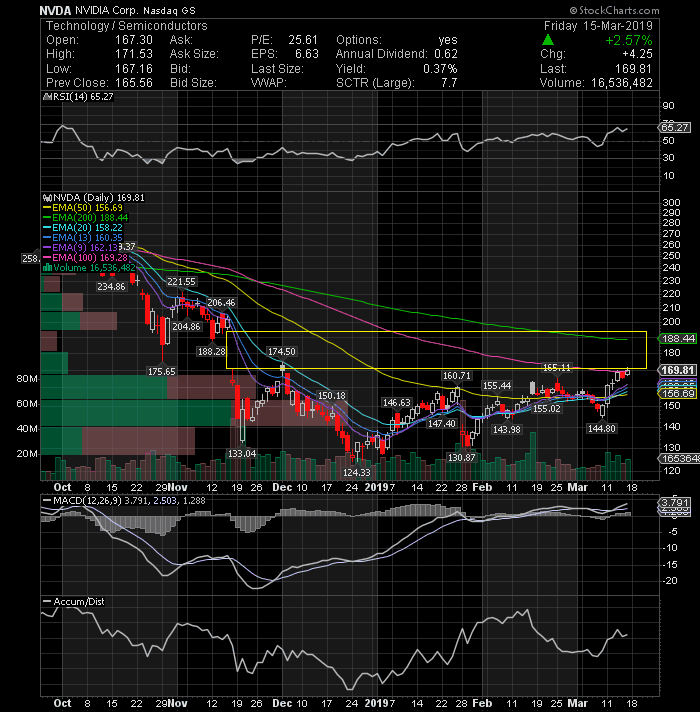700x712 pixels.
Task: Click the 20M volume axis label
Action: click(x=27, y=454)
